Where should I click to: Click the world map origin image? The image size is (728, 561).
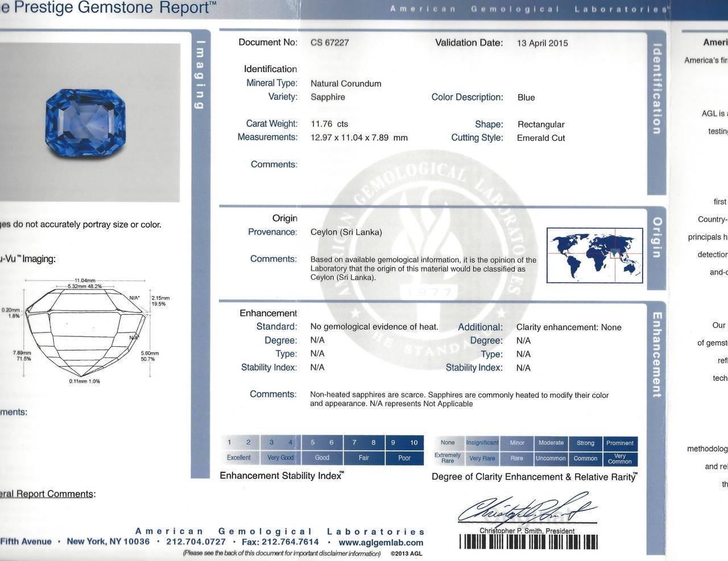(595, 255)
